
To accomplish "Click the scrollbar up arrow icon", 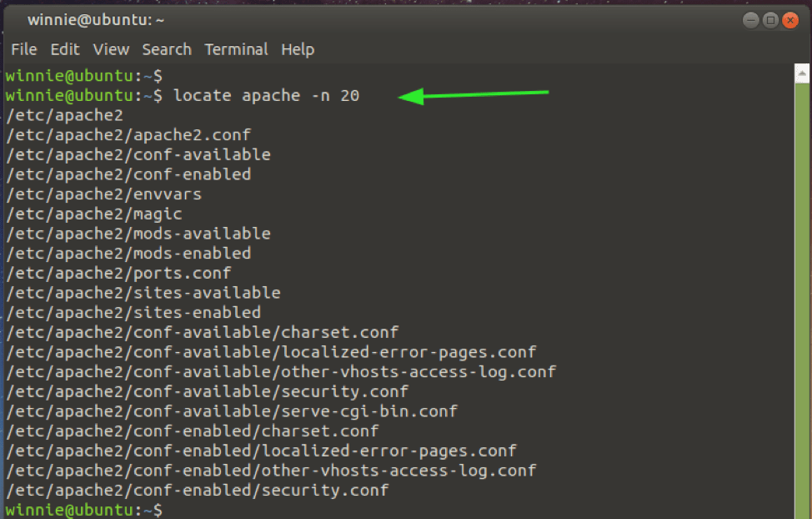I will [x=799, y=72].
